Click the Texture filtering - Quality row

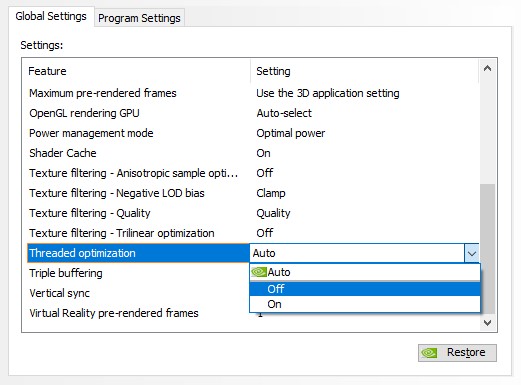[253, 213]
